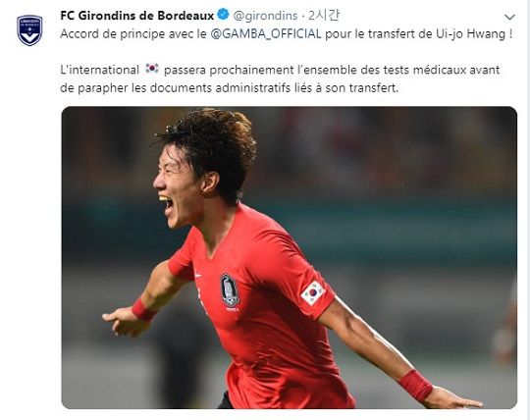Click the words 'Accord de principe'
Screen dimensions: 530x420
108,33
